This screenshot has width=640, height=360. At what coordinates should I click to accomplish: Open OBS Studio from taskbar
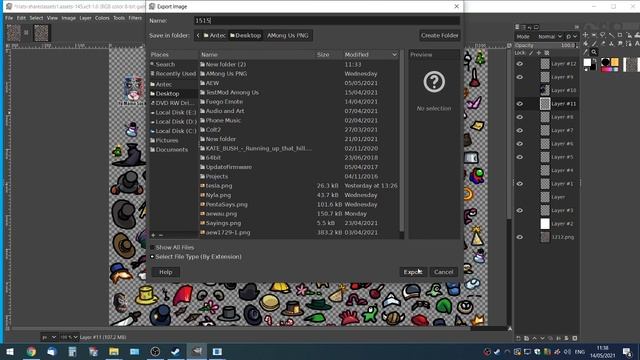click(155, 351)
